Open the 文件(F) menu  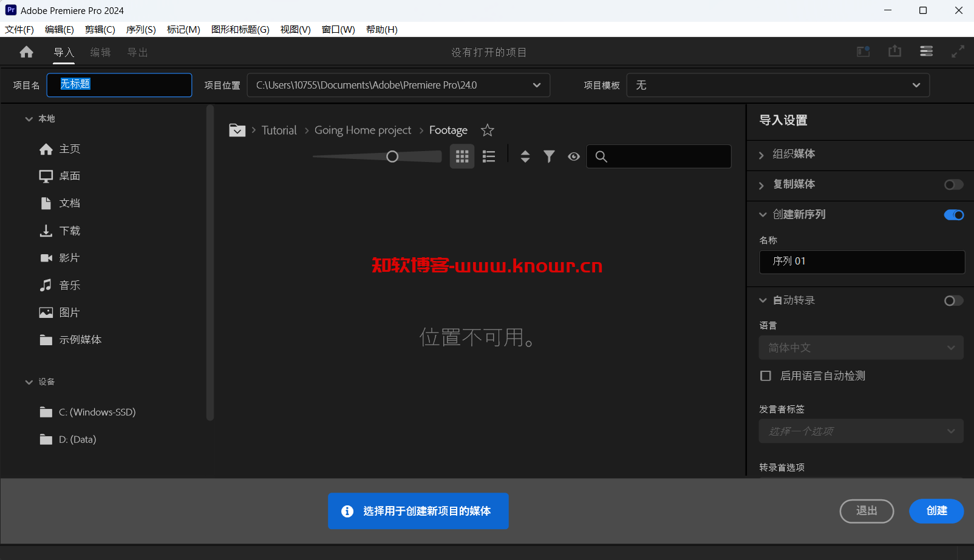coord(19,30)
